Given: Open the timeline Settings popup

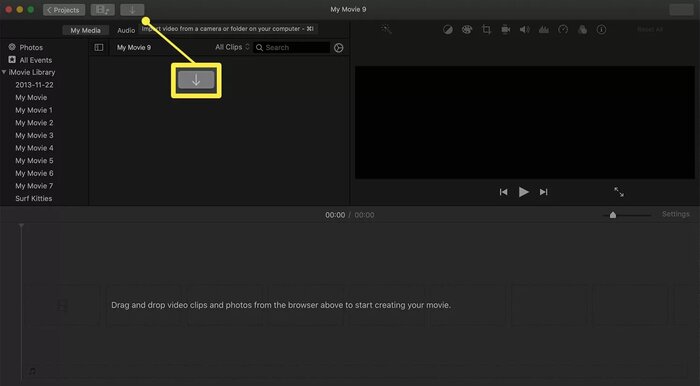Looking at the screenshot, I should 675,214.
